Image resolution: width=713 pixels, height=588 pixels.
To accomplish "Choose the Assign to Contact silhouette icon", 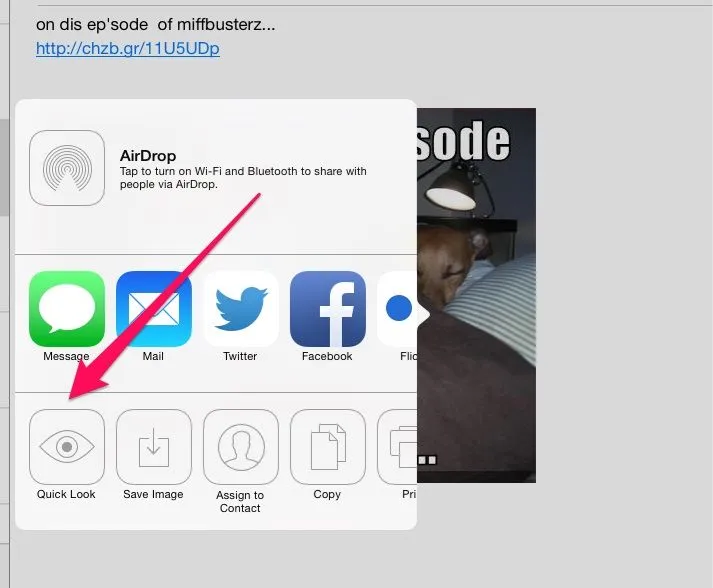I will tap(240, 446).
